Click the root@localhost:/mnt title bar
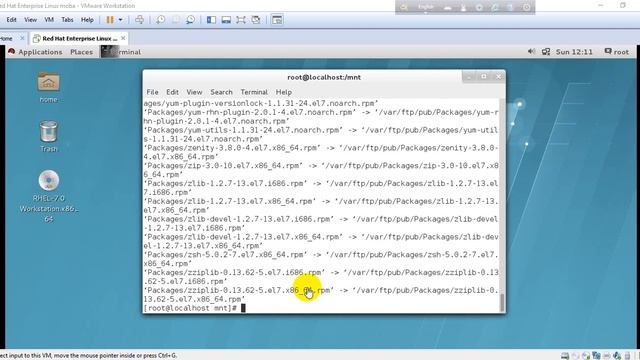 324,77
